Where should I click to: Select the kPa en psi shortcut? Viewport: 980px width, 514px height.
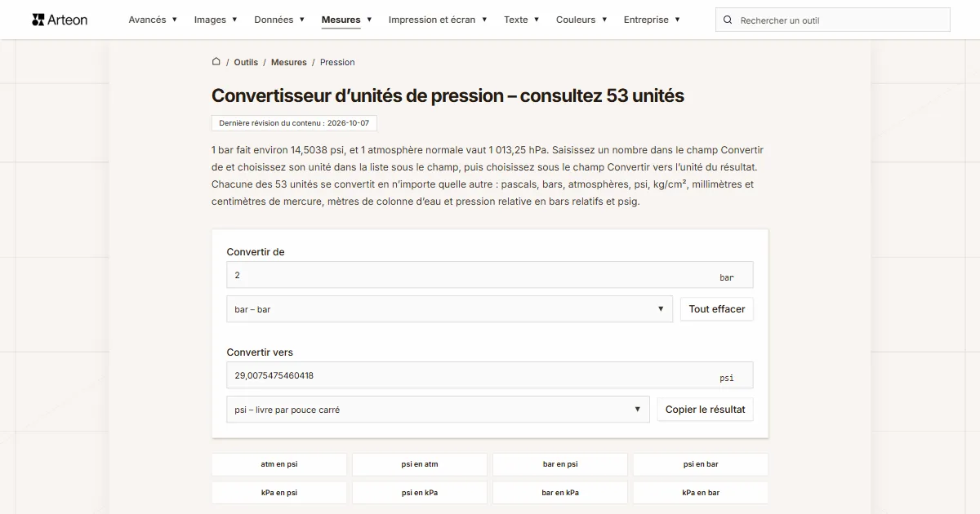[279, 493]
